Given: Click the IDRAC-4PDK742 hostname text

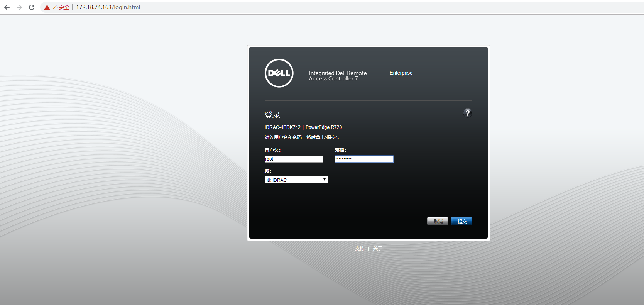Looking at the screenshot, I should pos(282,127).
